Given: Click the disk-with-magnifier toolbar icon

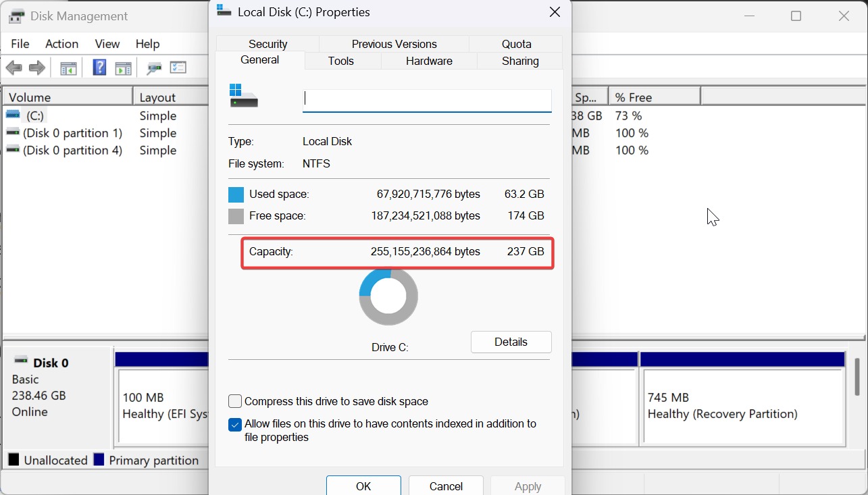Looking at the screenshot, I should 154,68.
